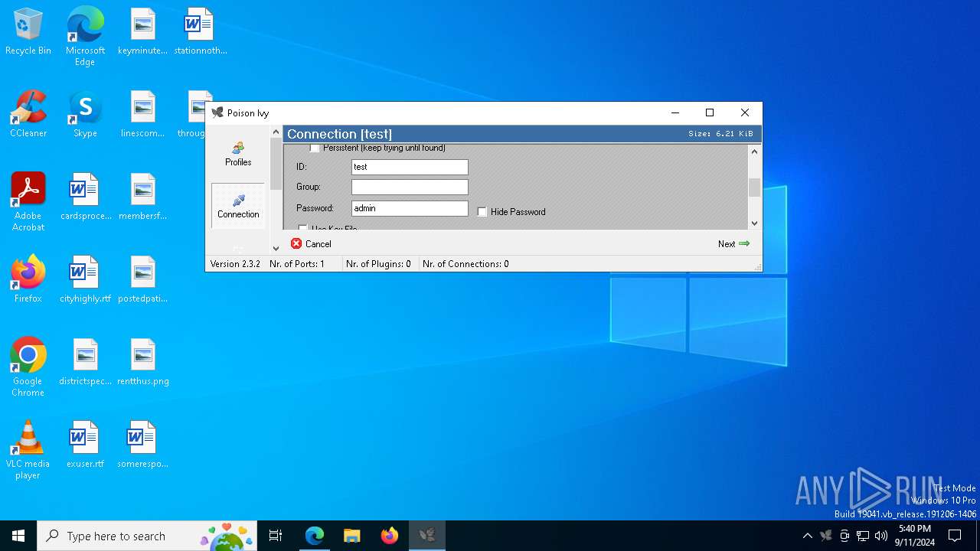
Task: Select the VLC media player shortcut
Action: pyautogui.click(x=28, y=450)
